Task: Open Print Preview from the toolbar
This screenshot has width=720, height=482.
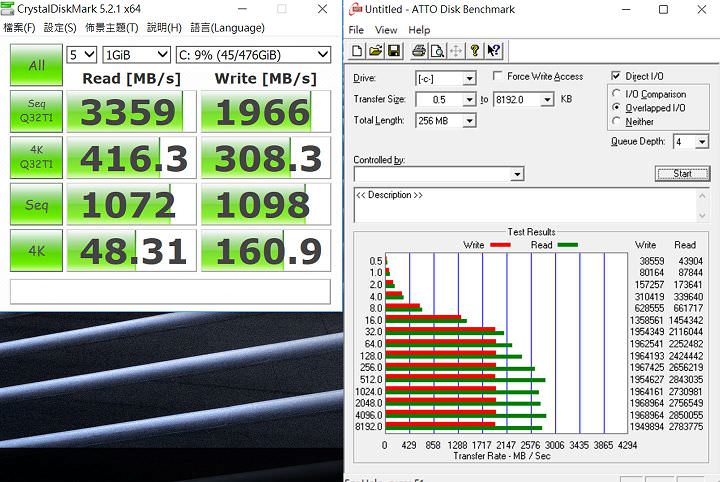Action: tap(437, 51)
